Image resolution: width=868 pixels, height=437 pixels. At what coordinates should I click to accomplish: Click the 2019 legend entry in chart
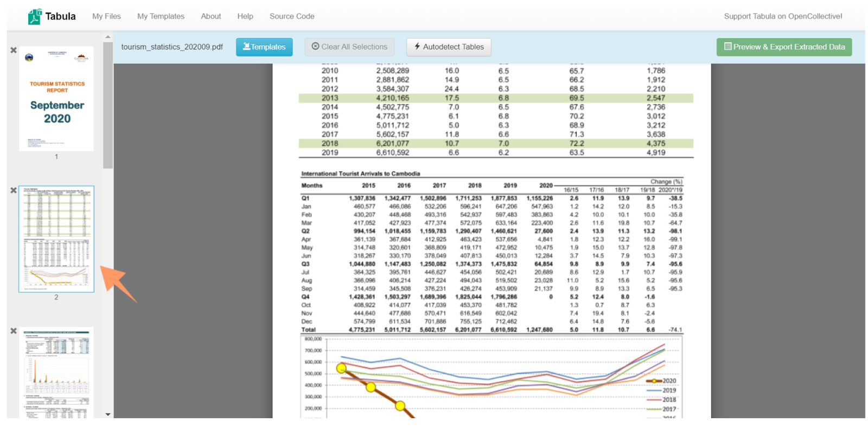point(661,390)
